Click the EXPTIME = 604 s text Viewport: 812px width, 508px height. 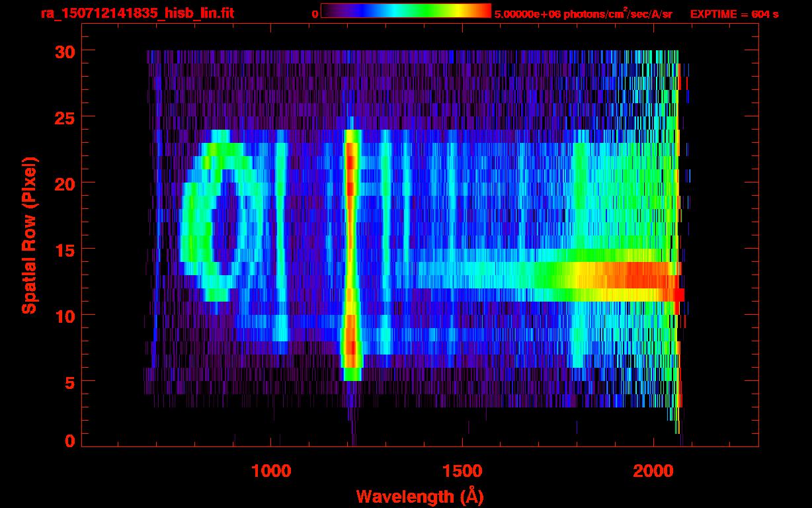[x=734, y=14]
